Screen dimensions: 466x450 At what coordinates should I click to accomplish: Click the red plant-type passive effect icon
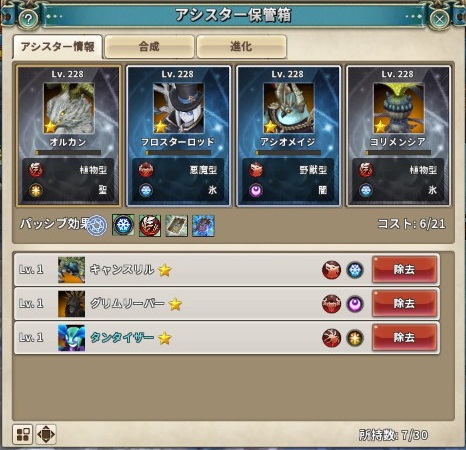click(x=150, y=226)
